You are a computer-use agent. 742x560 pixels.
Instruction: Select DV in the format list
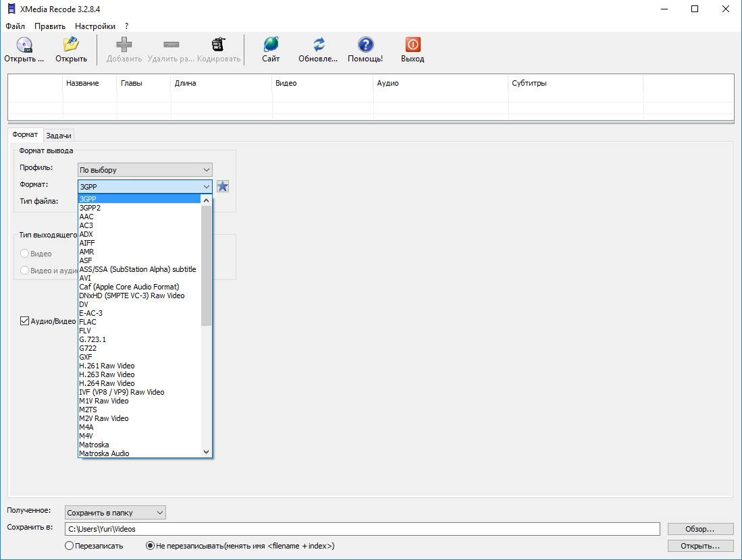[x=140, y=304]
